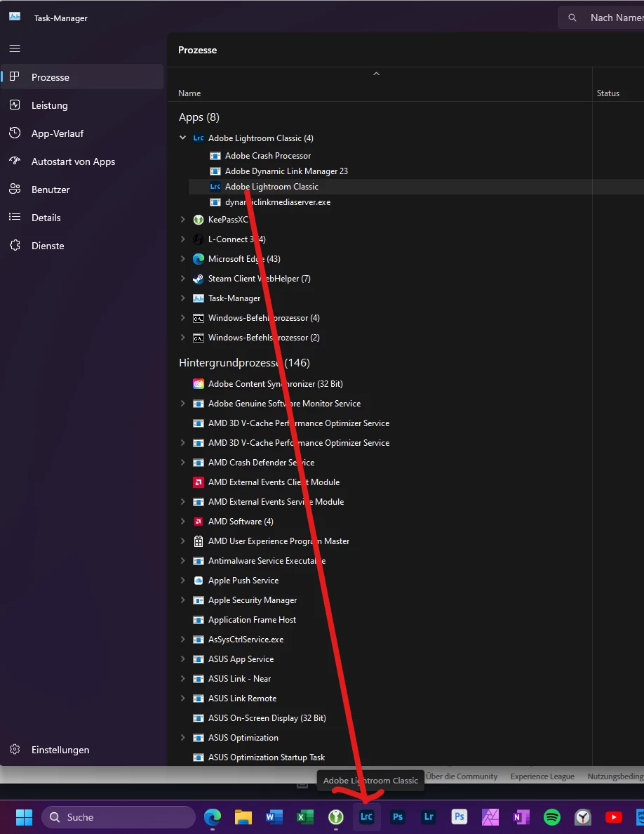Select dynamiclinkmediaserver.exe process
This screenshot has width=644, height=834.
[277, 202]
